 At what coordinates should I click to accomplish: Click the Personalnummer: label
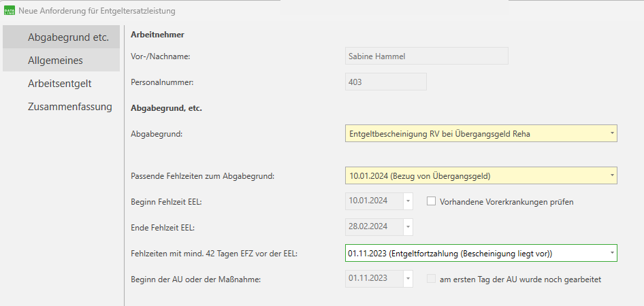click(162, 82)
